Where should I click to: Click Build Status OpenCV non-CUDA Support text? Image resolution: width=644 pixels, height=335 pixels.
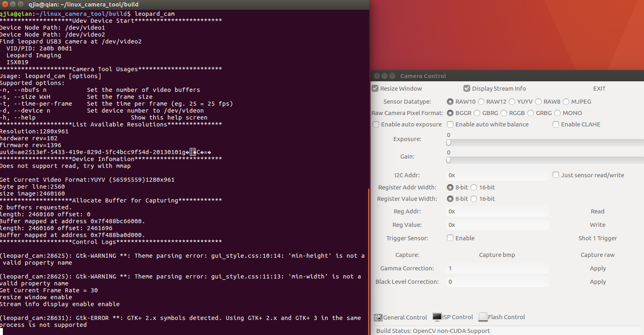(x=433, y=331)
